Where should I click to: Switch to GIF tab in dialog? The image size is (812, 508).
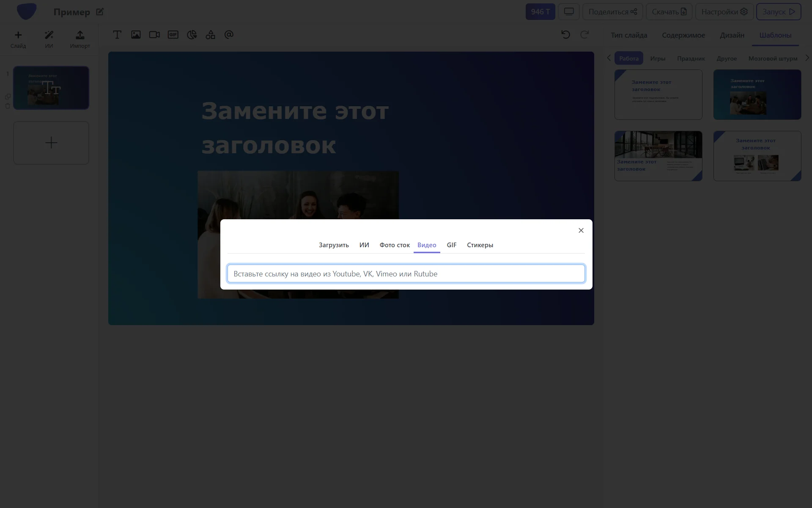point(452,245)
